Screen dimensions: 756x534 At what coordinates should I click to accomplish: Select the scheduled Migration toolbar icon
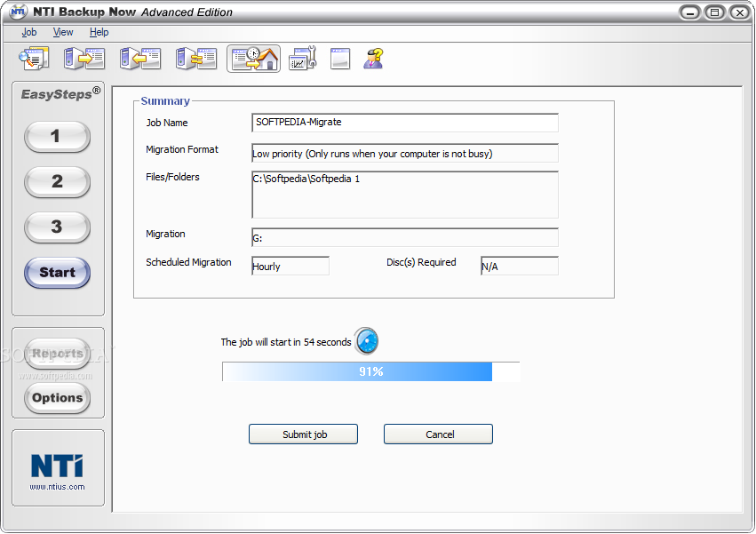253,59
